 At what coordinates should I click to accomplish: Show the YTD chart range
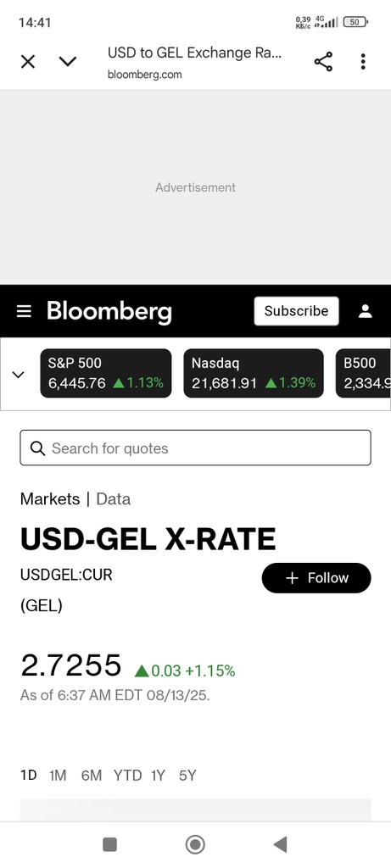click(x=128, y=776)
